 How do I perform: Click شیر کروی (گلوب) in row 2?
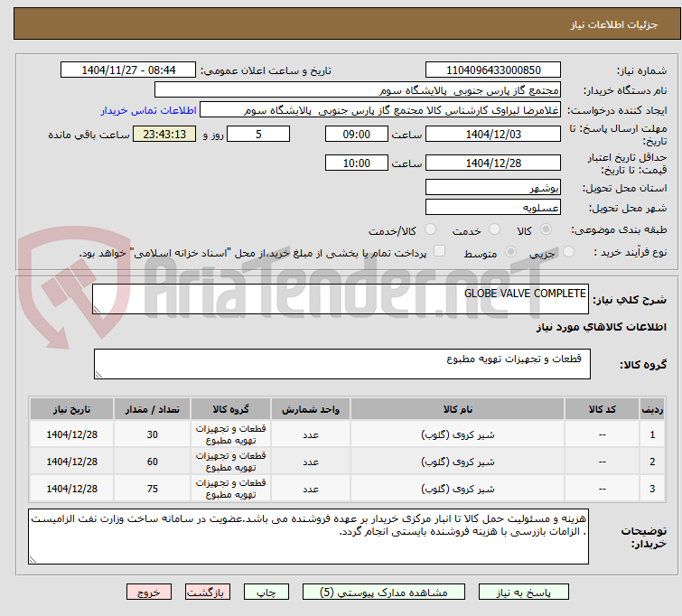click(458, 462)
